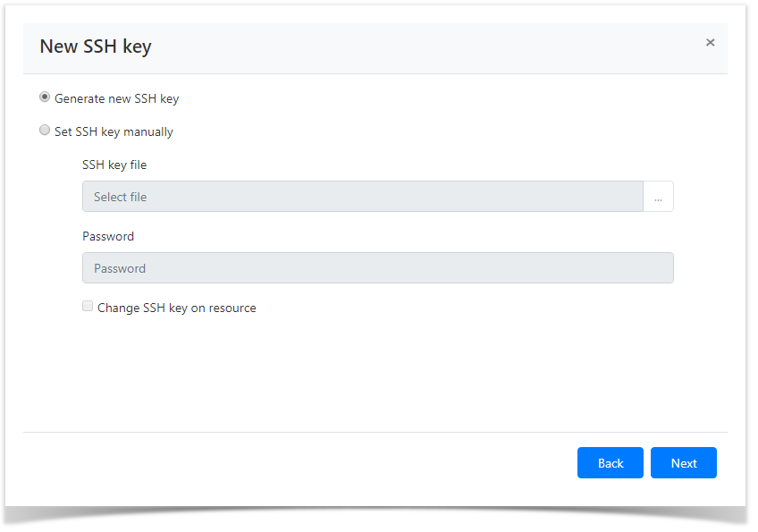Click the "Set SSH key manually" label text
This screenshot has height=532, width=758.
coord(114,131)
